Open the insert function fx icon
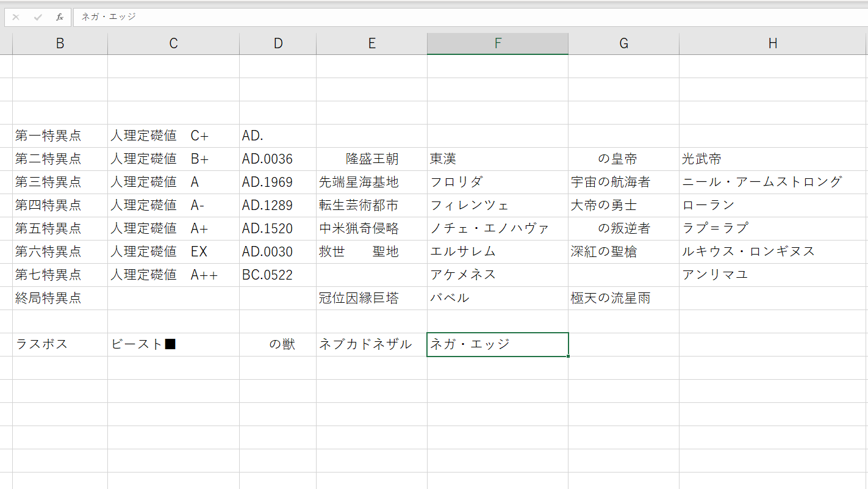 (x=60, y=17)
